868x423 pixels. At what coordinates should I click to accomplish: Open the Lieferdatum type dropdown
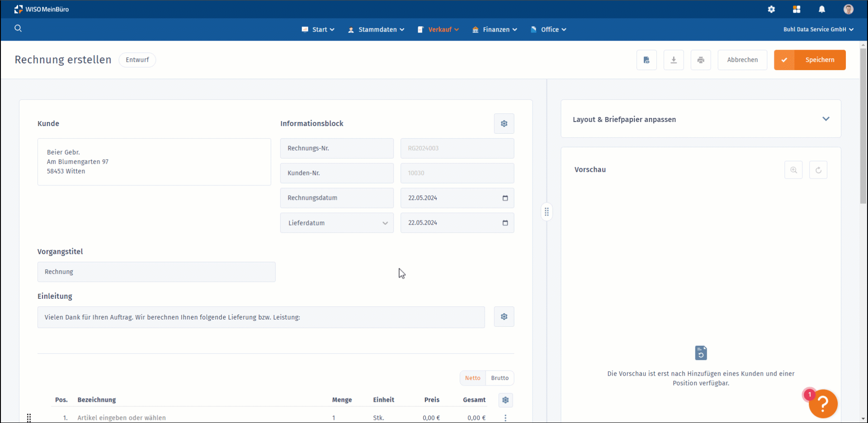pyautogui.click(x=337, y=223)
